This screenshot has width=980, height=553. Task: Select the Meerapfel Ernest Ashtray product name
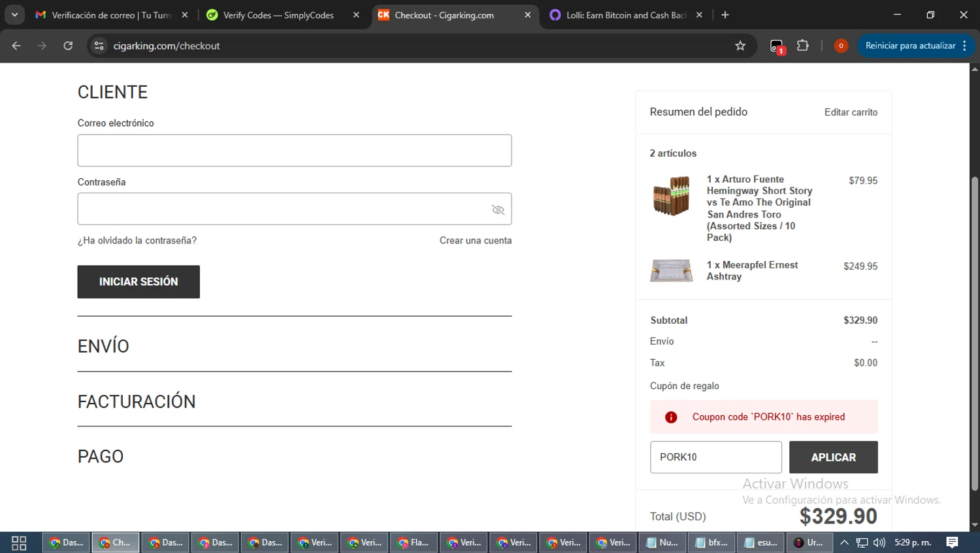pyautogui.click(x=753, y=271)
